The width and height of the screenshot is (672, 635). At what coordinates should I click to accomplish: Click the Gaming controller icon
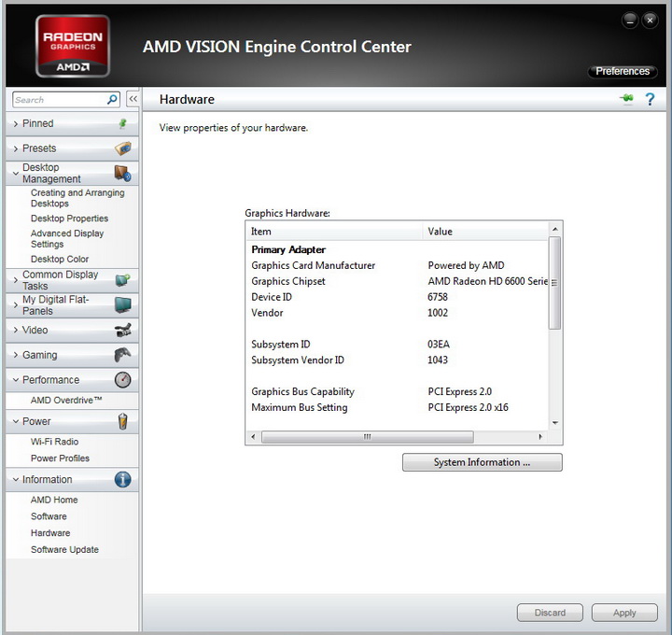pyautogui.click(x=123, y=355)
